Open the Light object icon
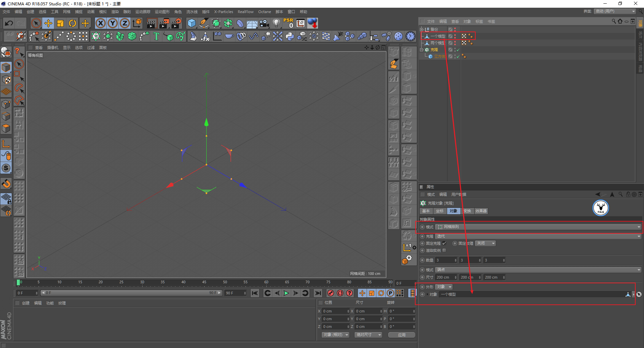644x348 pixels. coord(276,23)
